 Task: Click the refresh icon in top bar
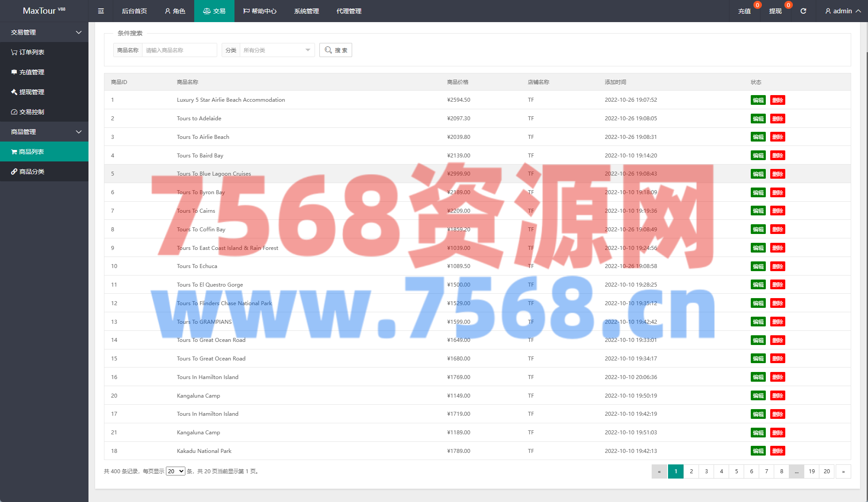803,11
